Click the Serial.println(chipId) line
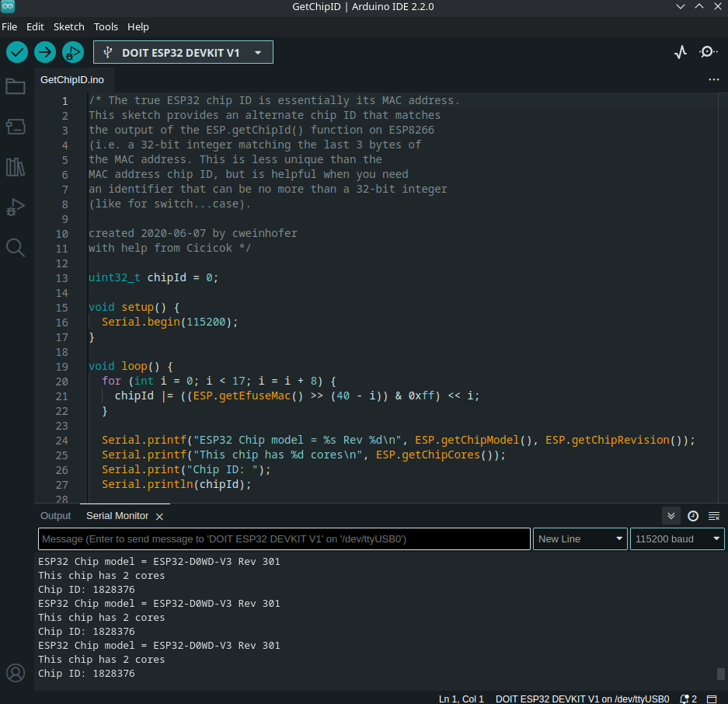 (176, 484)
